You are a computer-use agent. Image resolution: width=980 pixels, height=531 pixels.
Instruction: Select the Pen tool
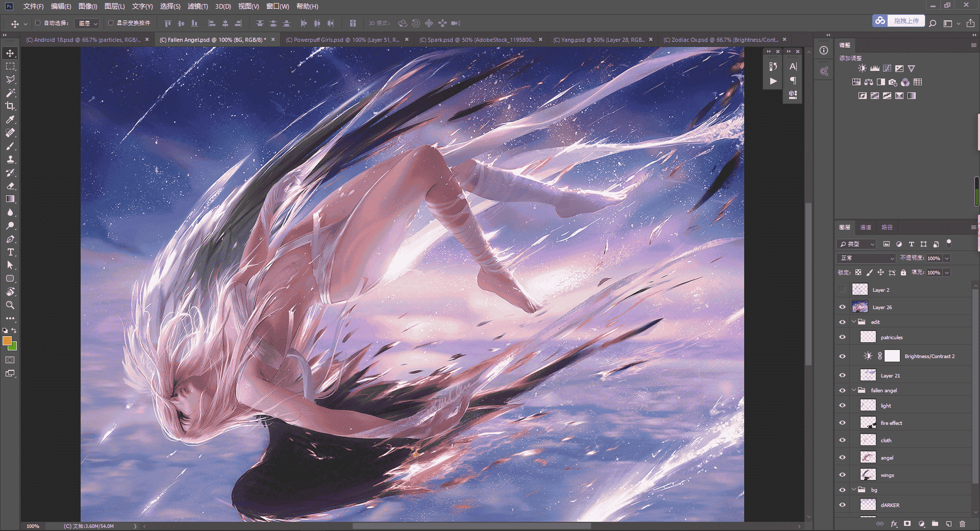pyautogui.click(x=10, y=239)
